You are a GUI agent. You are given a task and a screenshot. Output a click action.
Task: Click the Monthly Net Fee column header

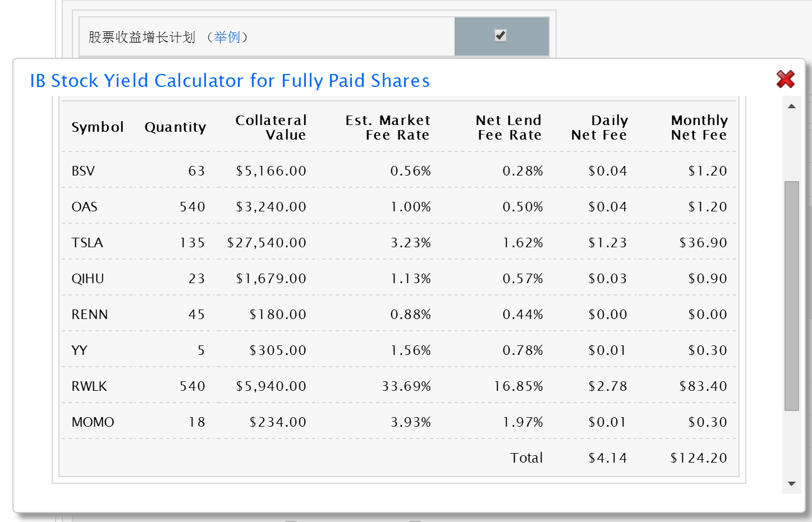pos(699,127)
